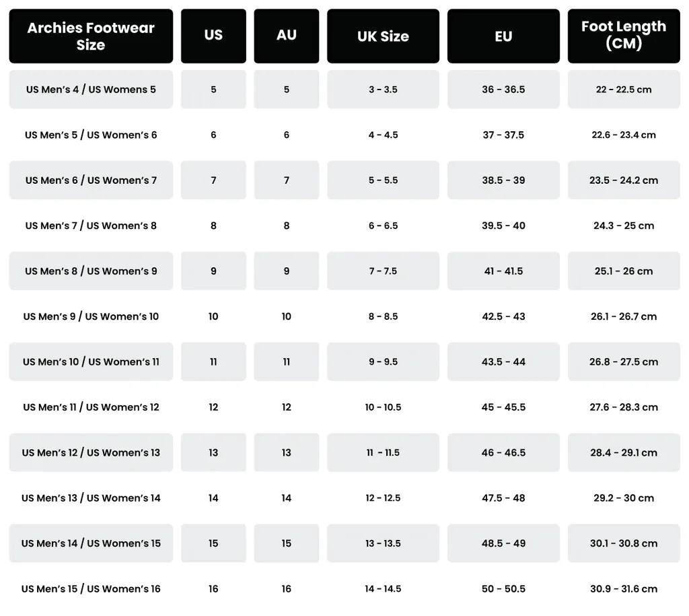
Task: Click the 22 - 22.5 cm foot length cell
Action: (624, 90)
